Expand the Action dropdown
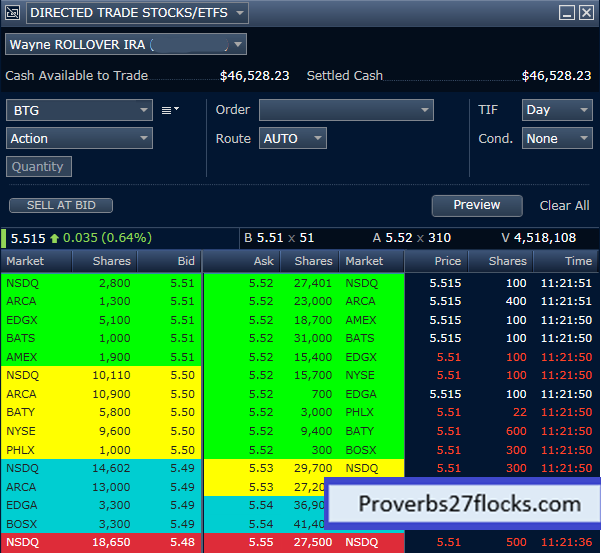Screen dimensions: 601x553 pos(141,139)
